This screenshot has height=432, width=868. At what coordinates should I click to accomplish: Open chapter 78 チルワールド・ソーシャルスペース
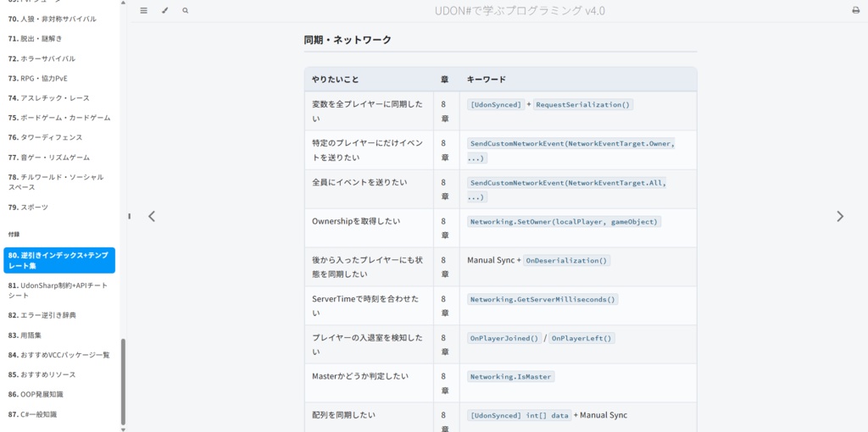tap(56, 182)
